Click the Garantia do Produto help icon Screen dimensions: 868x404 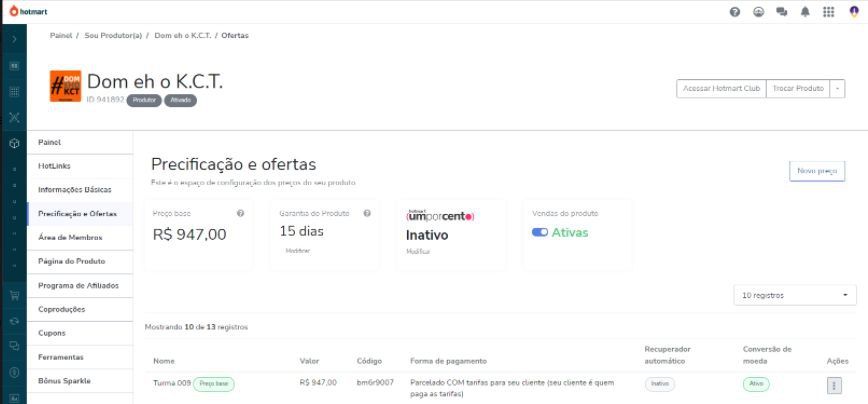pyautogui.click(x=367, y=213)
